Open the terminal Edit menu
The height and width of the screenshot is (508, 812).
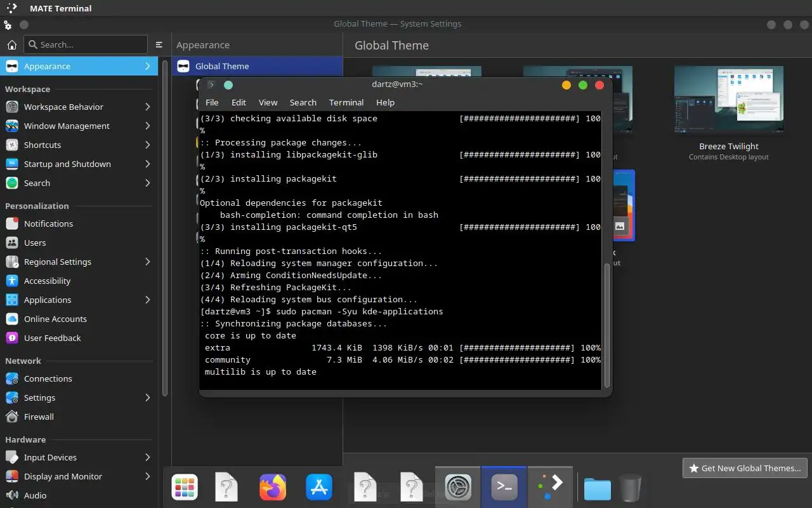point(239,102)
